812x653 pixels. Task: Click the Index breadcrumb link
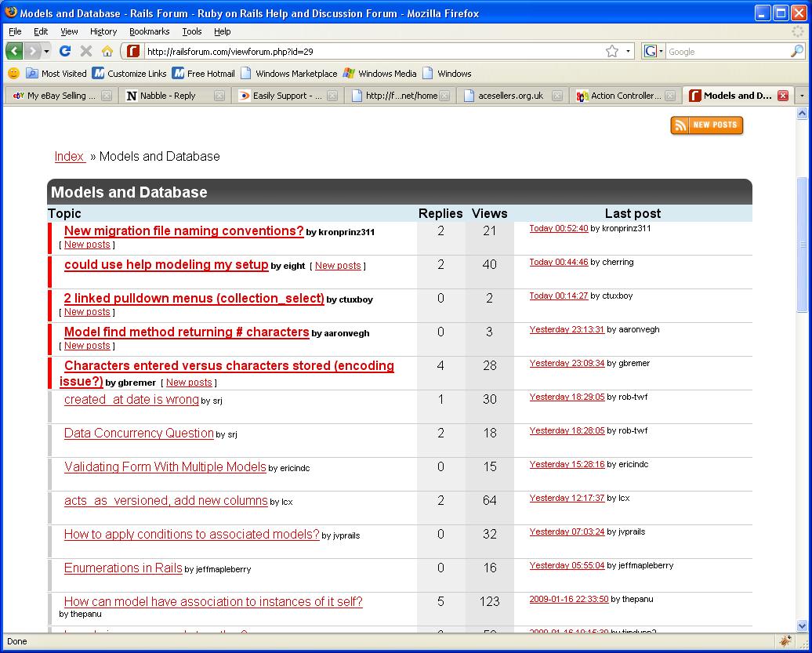69,156
